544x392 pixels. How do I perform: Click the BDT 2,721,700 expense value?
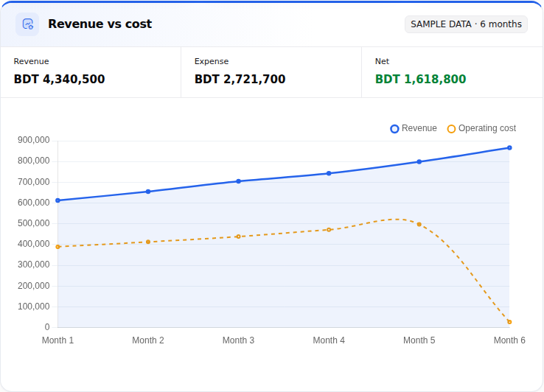pyautogui.click(x=240, y=79)
